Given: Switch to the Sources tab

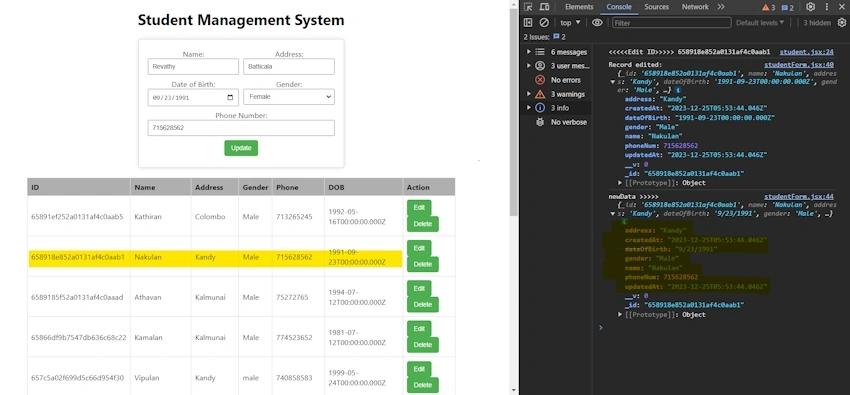Looking at the screenshot, I should point(656,7).
